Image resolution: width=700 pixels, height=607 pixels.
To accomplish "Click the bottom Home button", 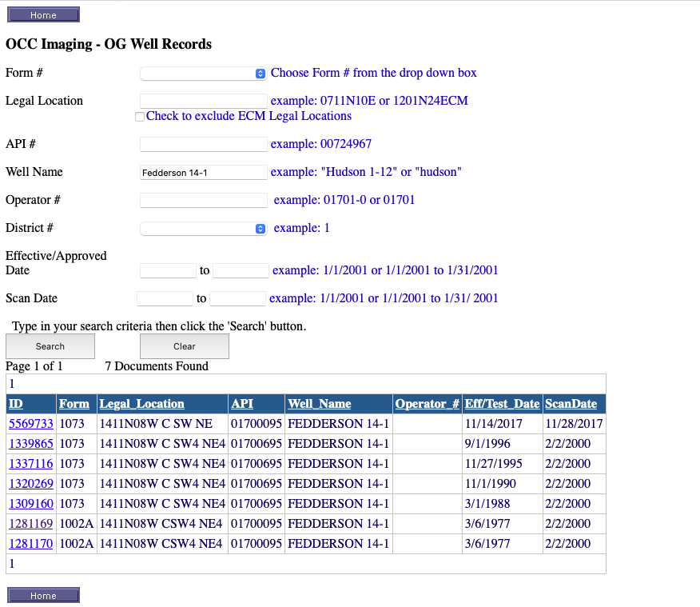I will pos(43,595).
